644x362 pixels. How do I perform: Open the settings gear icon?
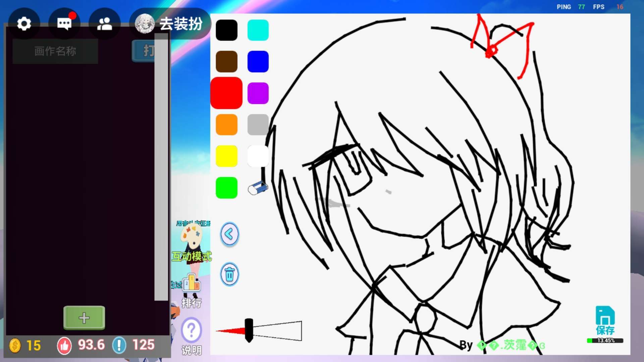click(x=24, y=24)
